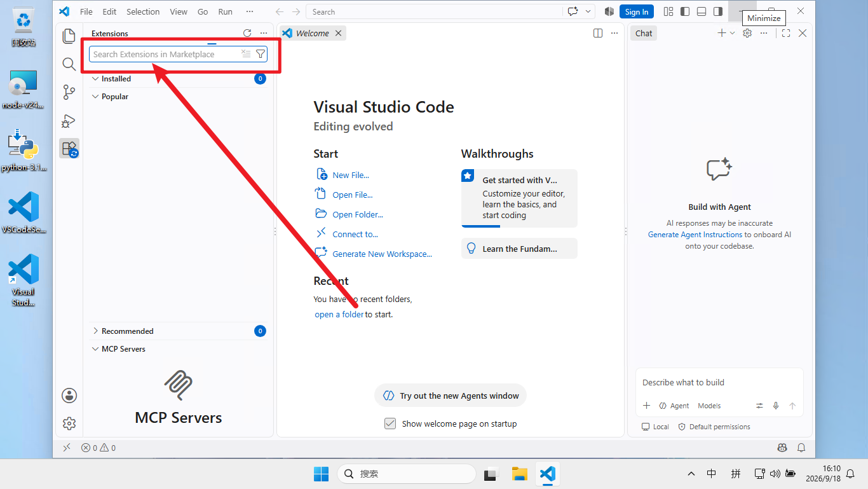Open the Models picker
Screen dimensions: 868x489
(x=709, y=406)
